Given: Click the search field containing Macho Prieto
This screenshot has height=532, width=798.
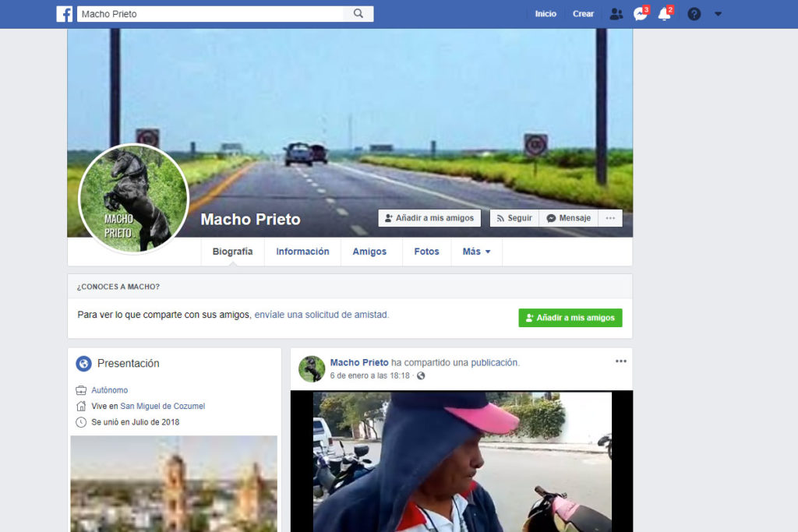Looking at the screenshot, I should [210, 14].
